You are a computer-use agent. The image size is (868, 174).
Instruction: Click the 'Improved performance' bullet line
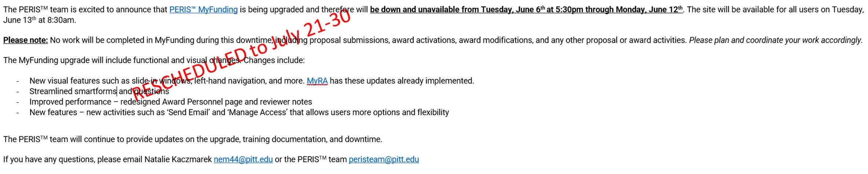coord(171,102)
